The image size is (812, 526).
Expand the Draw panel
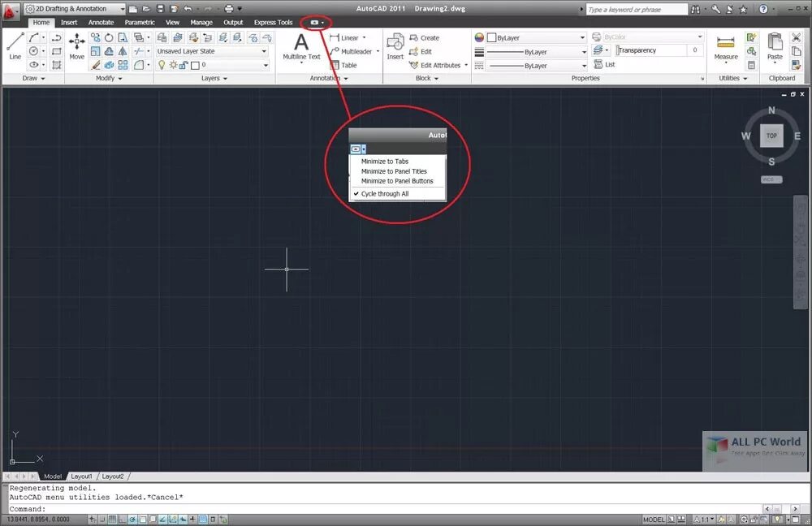[33, 78]
